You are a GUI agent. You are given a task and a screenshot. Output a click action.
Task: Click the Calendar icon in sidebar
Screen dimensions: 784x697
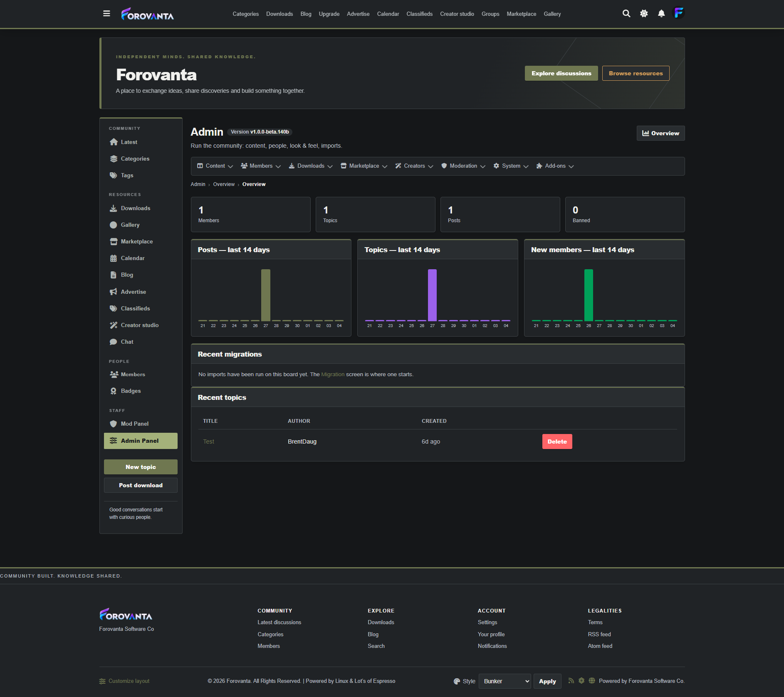[x=114, y=258]
